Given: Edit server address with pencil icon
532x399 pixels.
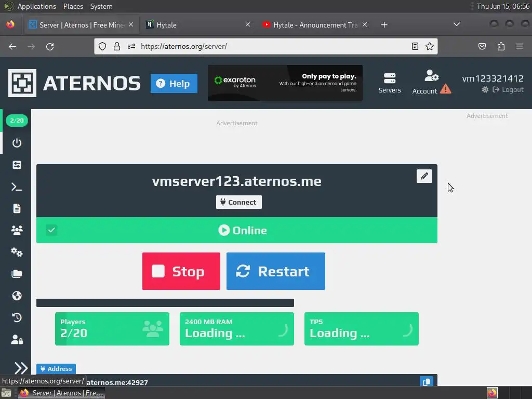Looking at the screenshot, I should pos(424,176).
